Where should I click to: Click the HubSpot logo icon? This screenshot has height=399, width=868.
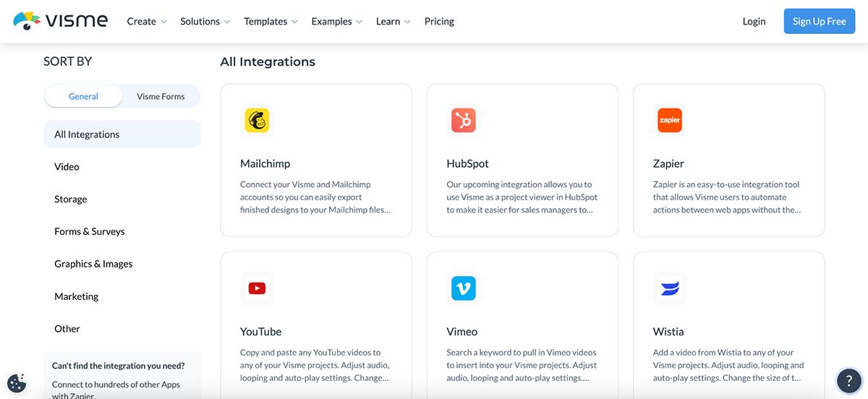(x=463, y=121)
